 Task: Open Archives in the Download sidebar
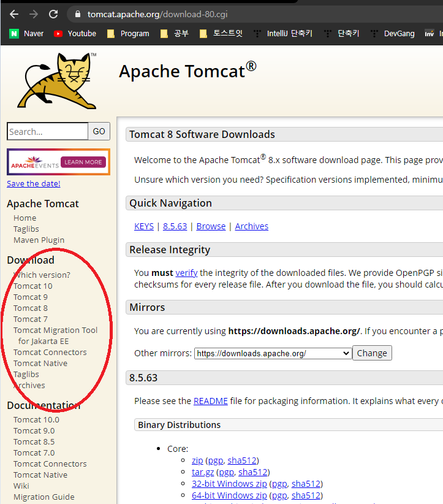(29, 386)
